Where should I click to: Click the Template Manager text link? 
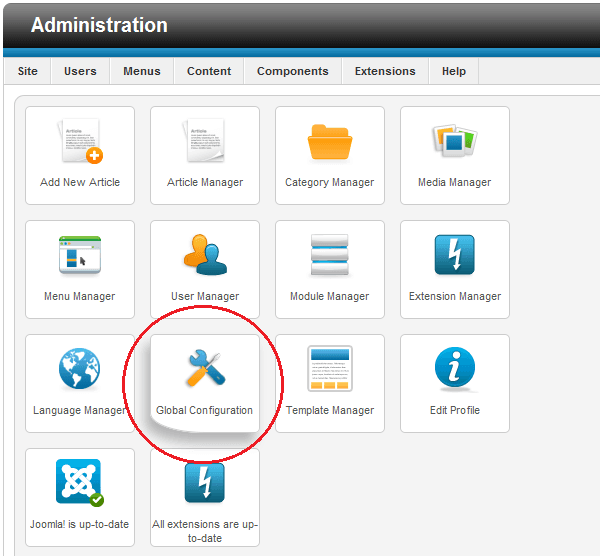coord(330,410)
